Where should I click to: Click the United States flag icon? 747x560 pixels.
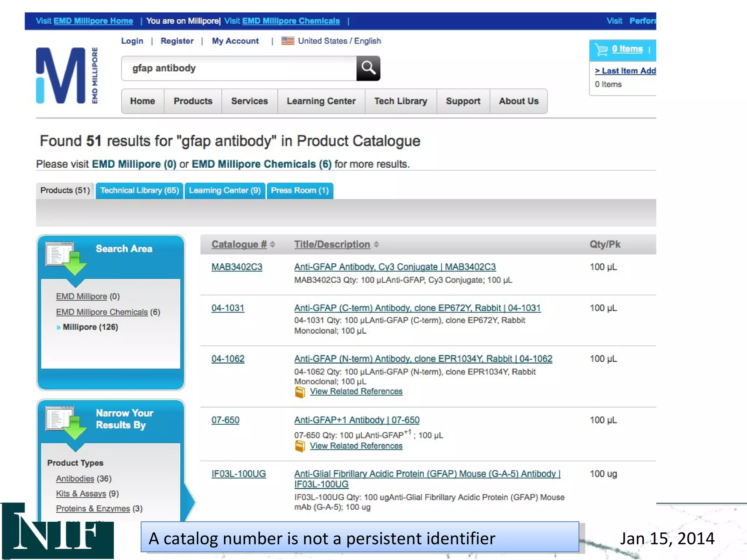tap(288, 41)
